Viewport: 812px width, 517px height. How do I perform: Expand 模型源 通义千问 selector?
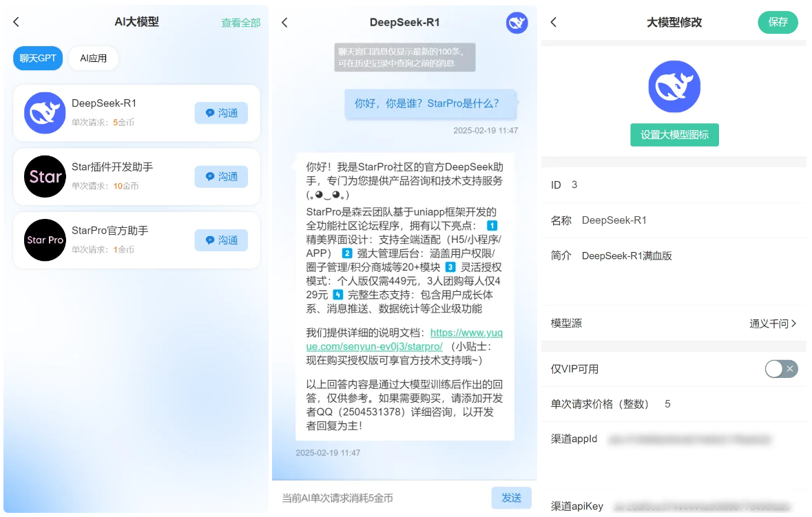tap(673, 324)
